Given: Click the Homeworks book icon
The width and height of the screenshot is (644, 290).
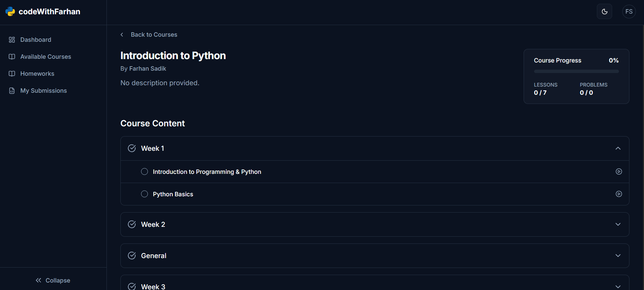Looking at the screenshot, I should [12, 74].
